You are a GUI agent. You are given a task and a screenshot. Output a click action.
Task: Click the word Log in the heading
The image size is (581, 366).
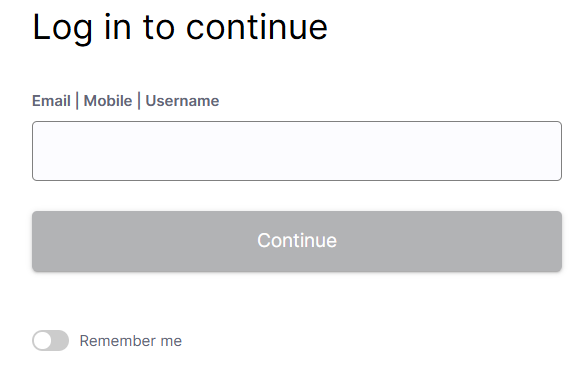[x=62, y=29]
